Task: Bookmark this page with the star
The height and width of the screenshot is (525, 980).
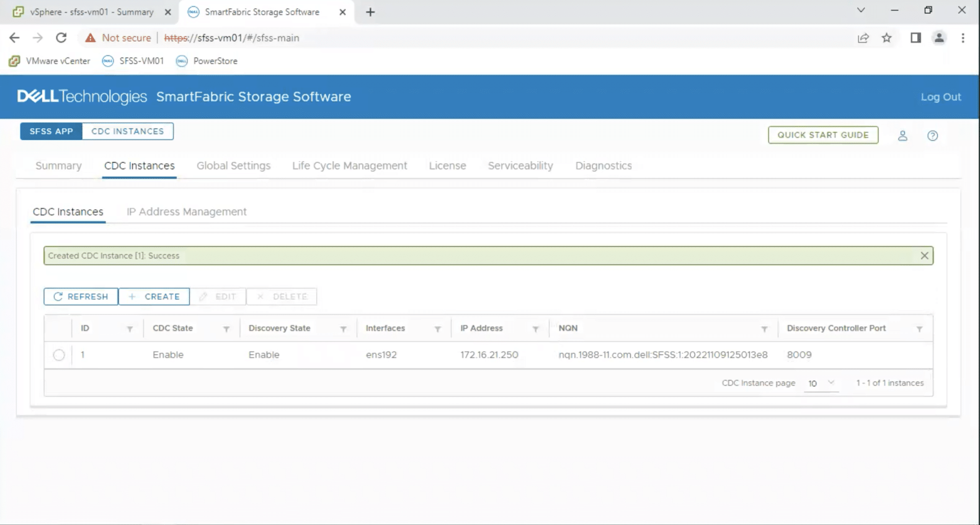Action: [x=887, y=38]
